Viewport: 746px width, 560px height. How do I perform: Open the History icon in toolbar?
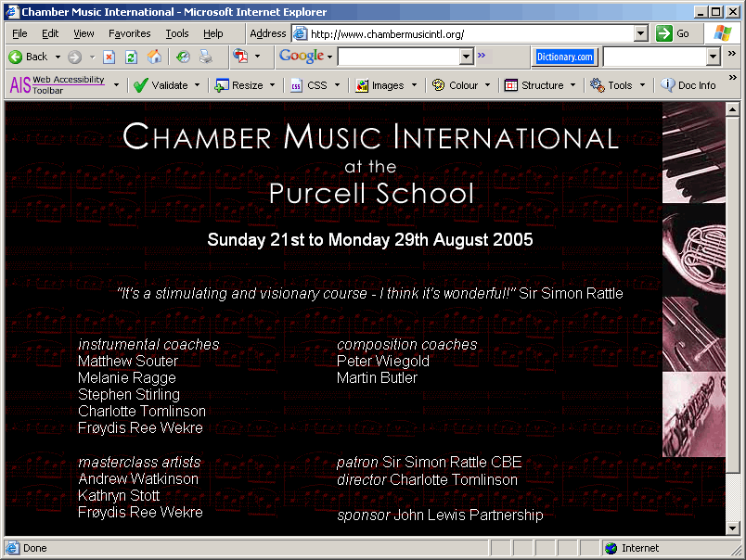coord(183,57)
